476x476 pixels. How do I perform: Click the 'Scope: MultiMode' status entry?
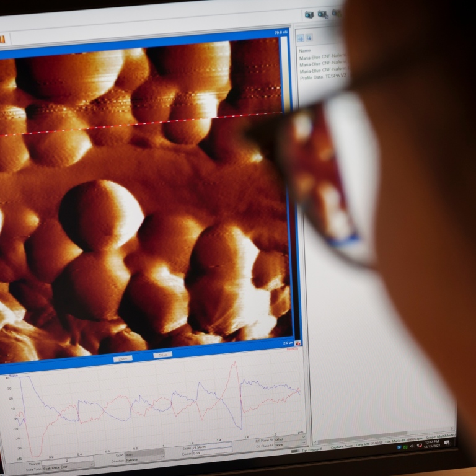[440, 436]
